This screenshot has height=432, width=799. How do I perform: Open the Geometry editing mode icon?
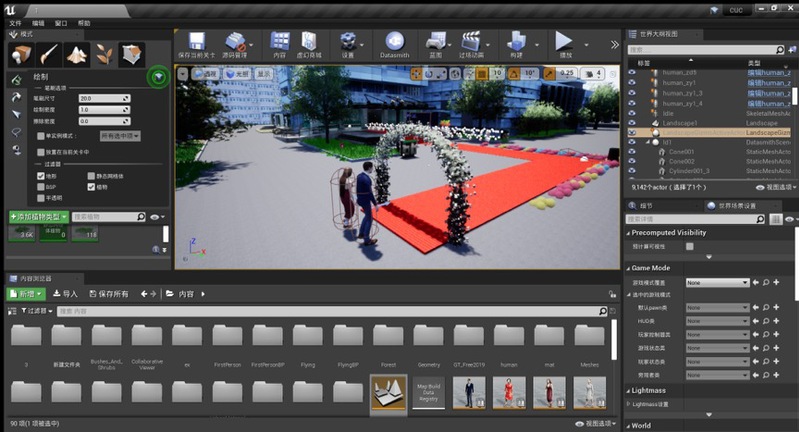pos(132,53)
